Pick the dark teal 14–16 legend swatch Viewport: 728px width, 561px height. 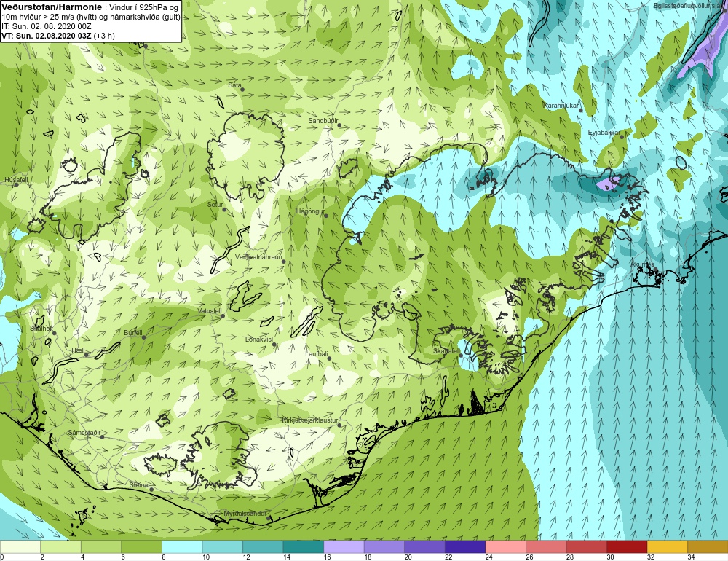(x=303, y=546)
